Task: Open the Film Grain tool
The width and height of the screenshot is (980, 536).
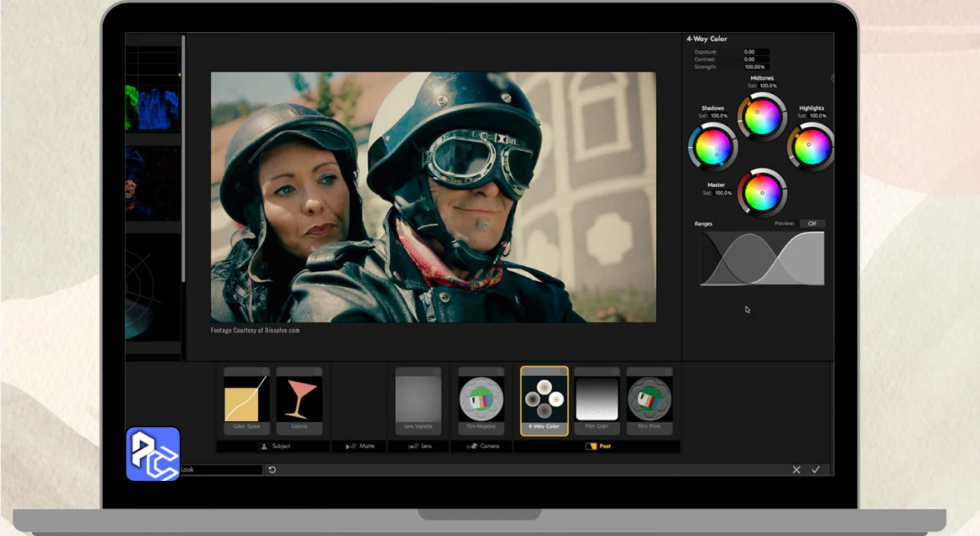Action: point(596,398)
